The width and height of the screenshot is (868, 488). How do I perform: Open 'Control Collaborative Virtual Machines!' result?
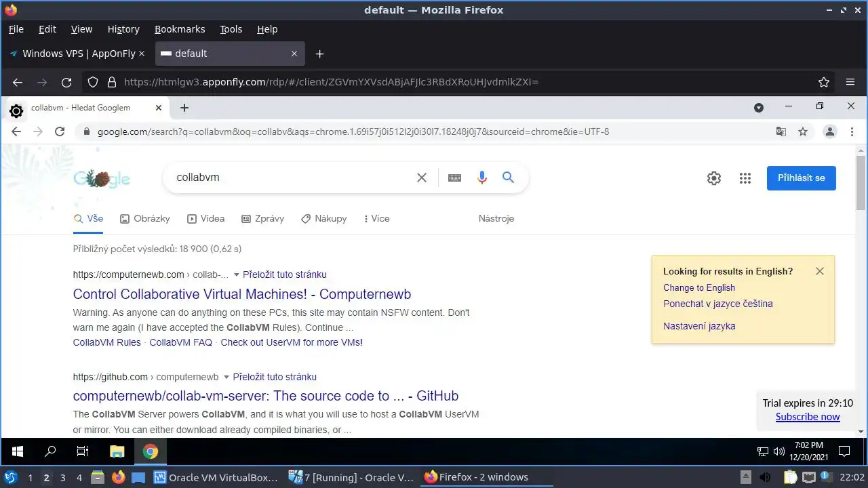[x=242, y=294]
